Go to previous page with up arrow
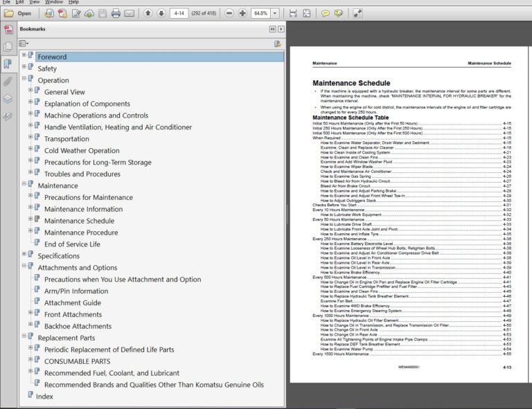This screenshot has width=532, height=409. click(x=148, y=13)
